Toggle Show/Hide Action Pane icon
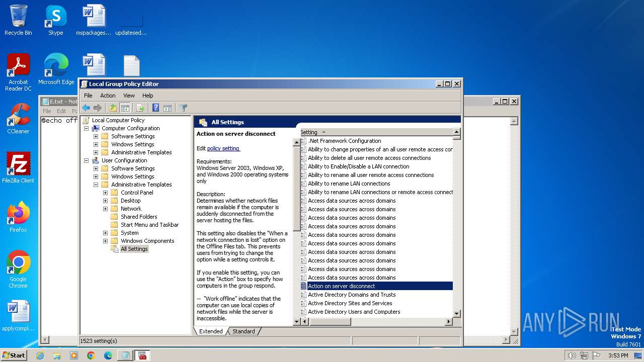Image resolution: width=644 pixels, height=362 pixels. [x=168, y=108]
